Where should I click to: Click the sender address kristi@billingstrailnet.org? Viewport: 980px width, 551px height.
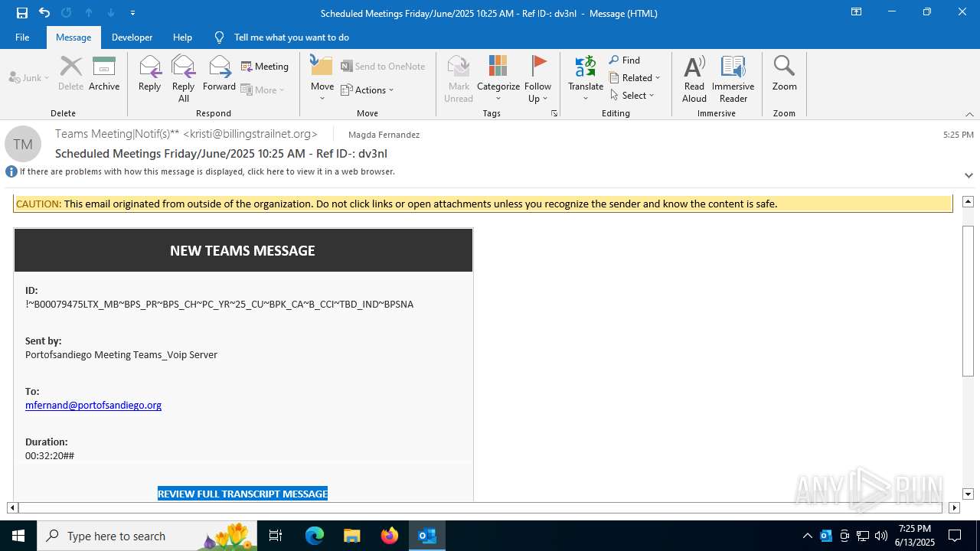tap(250, 134)
